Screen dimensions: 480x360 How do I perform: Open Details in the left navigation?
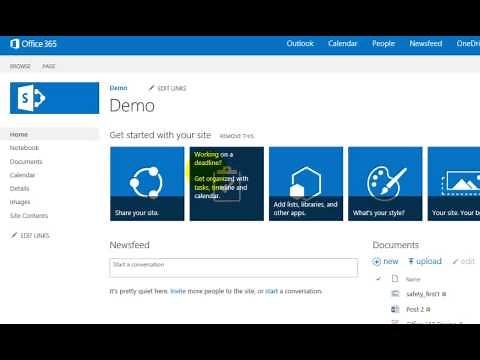click(x=19, y=188)
